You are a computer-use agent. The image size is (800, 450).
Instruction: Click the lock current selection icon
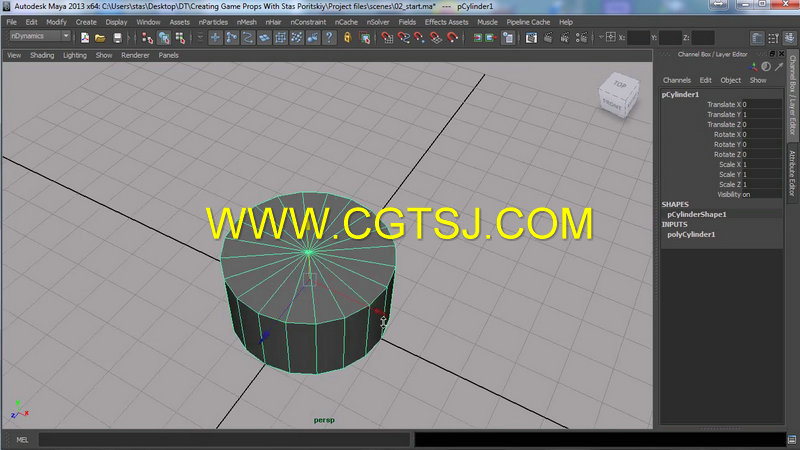pyautogui.click(x=347, y=38)
